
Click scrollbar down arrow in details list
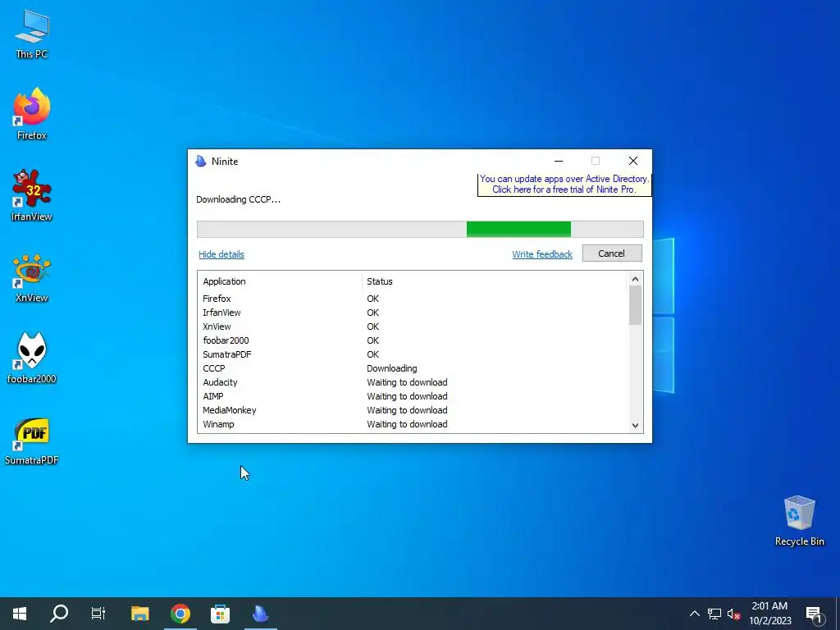coord(636,426)
